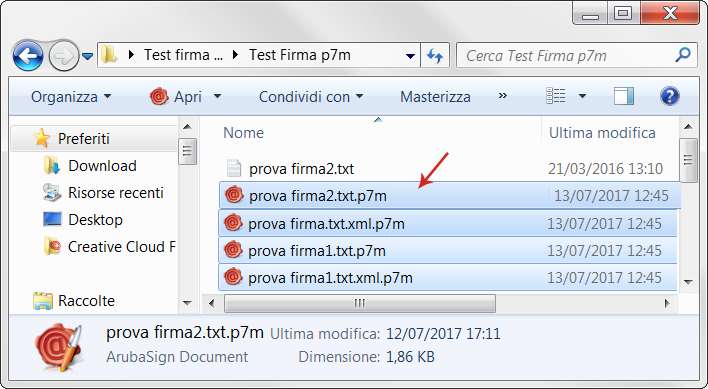Expand the Condividi con dropdown
This screenshot has height=389, width=708.
click(x=311, y=97)
